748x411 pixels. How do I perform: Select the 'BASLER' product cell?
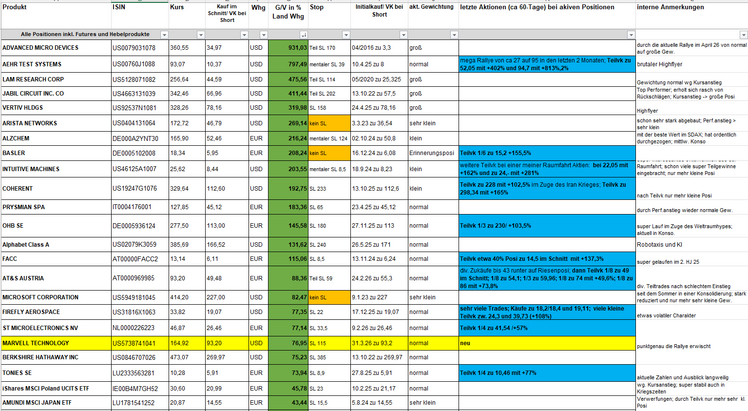pyautogui.click(x=56, y=153)
